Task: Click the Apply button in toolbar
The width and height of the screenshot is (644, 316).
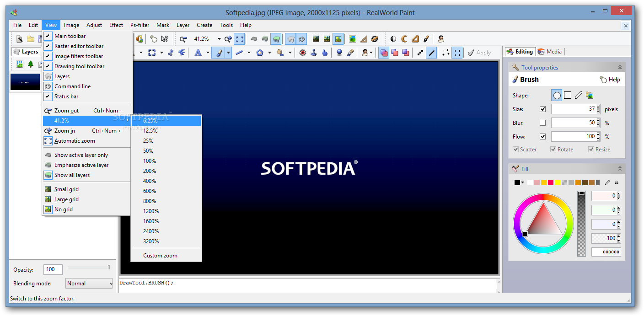Action: (x=479, y=53)
